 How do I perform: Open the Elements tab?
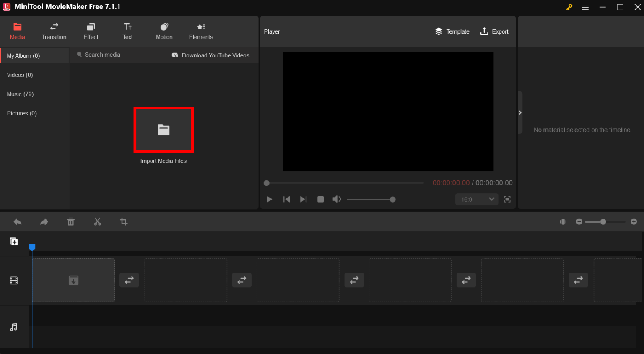201,31
